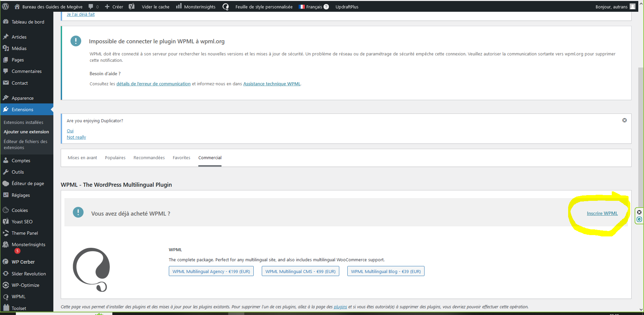The image size is (644, 315).
Task: Click the WP-Optimize icon in sidebar
Action: [6, 285]
